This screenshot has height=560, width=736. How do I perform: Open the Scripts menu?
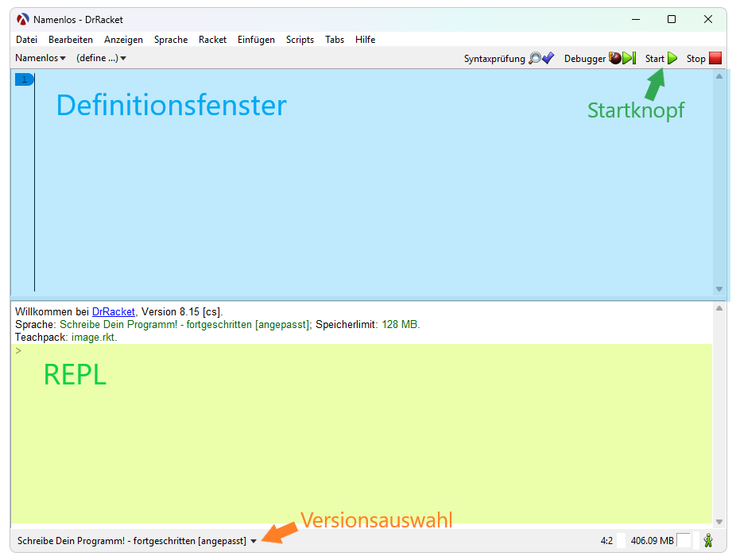point(300,40)
